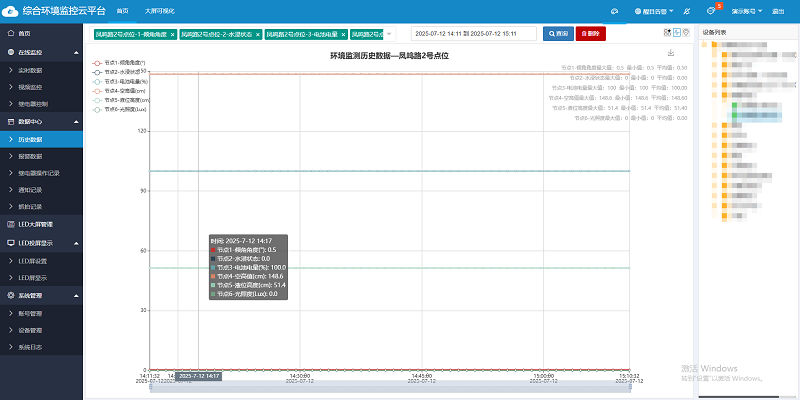
Task: Click the red 删除 button
Action: click(591, 33)
